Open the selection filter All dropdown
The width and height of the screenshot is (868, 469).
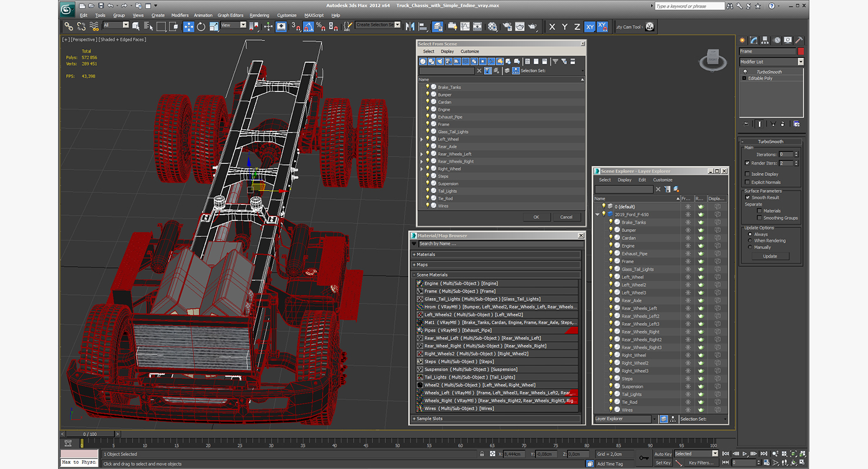(116, 25)
